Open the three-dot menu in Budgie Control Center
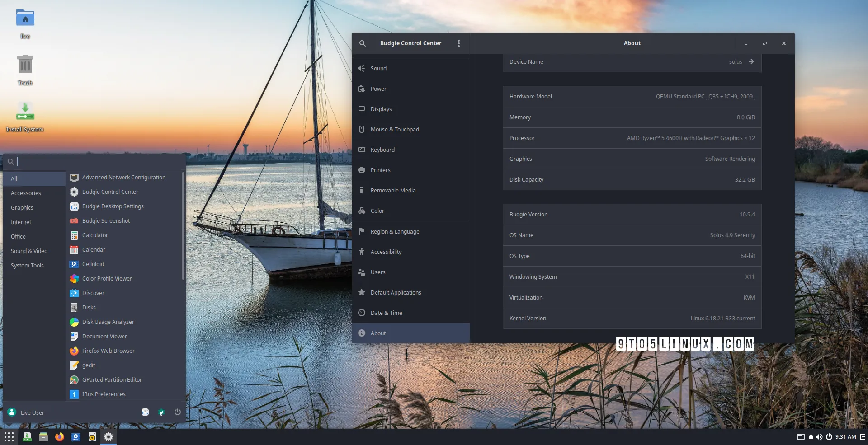Viewport: 868px width, 445px height. click(458, 43)
